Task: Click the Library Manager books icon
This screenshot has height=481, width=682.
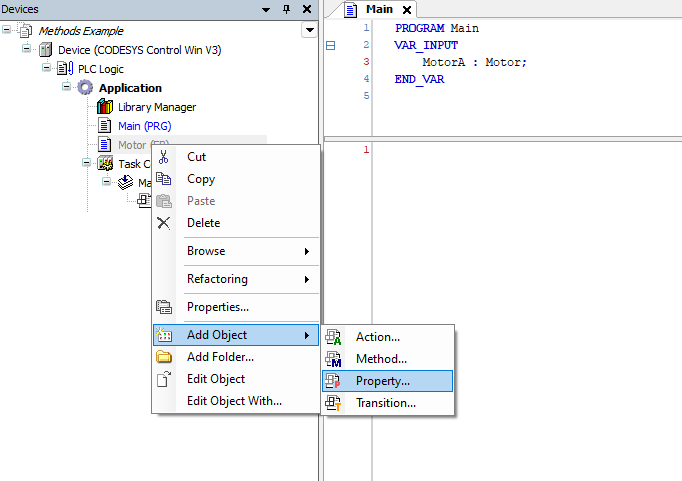Action: (105, 107)
